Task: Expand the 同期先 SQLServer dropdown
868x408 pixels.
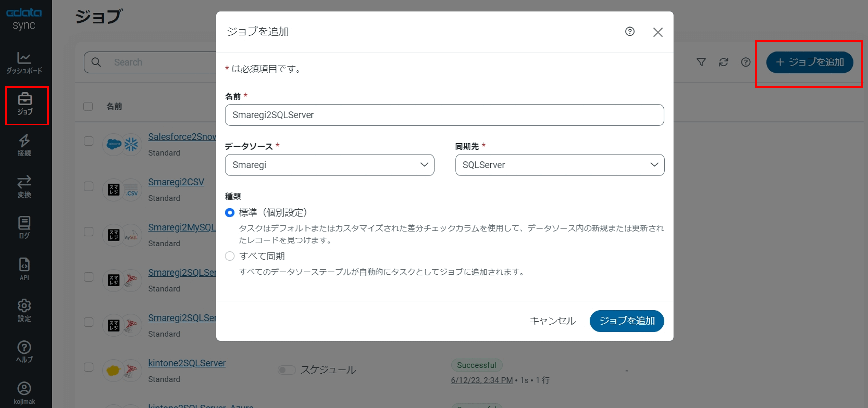Action: (559, 165)
